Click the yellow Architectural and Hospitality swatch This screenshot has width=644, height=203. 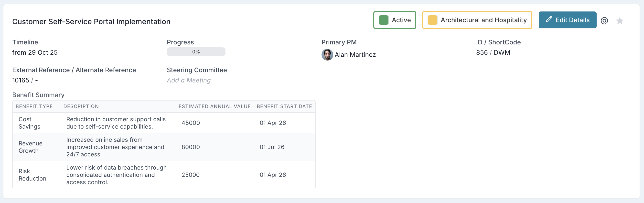[x=432, y=20]
